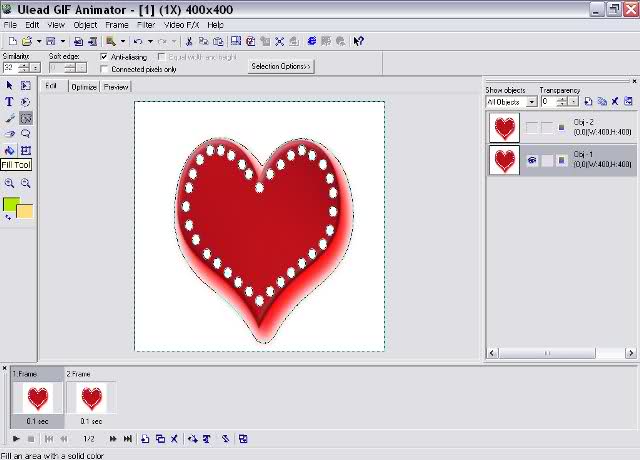Image resolution: width=640 pixels, height=460 pixels.
Task: Open the Frame menu
Action: pos(117,25)
